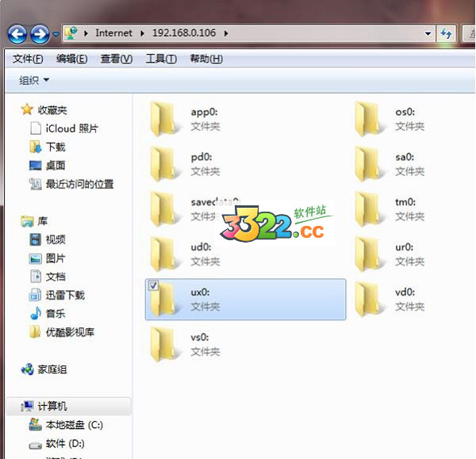Select the vd0: folder icon
The width and height of the screenshot is (476, 459).
pyautogui.click(x=369, y=299)
